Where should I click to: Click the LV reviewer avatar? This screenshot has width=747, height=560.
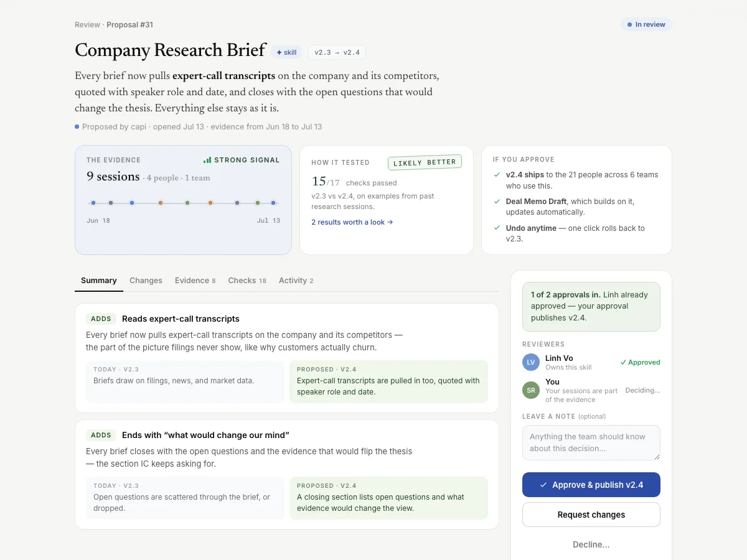point(531,362)
